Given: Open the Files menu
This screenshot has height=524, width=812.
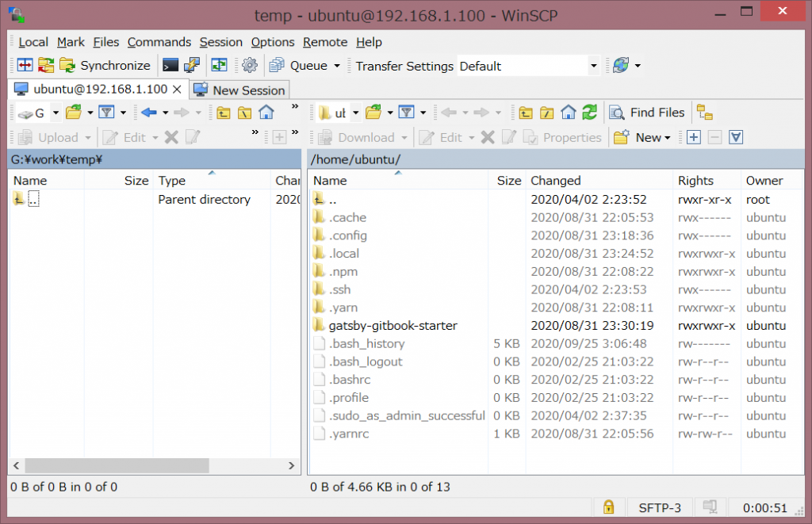Looking at the screenshot, I should [x=106, y=42].
